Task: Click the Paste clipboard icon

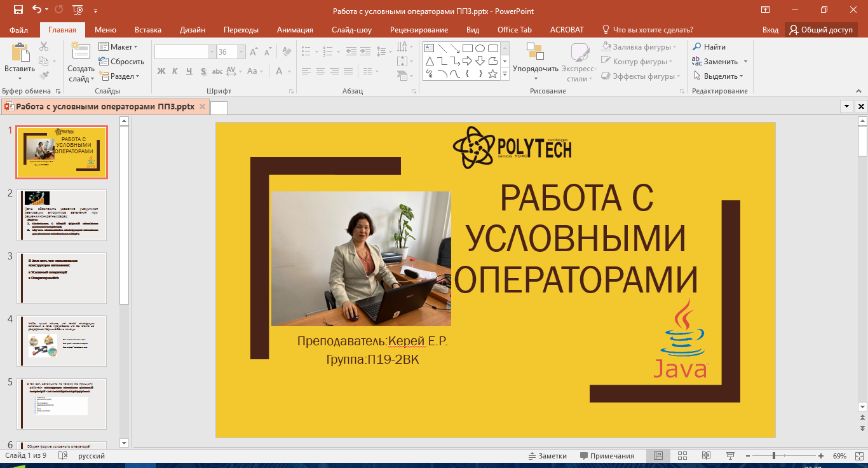Action: [x=20, y=52]
